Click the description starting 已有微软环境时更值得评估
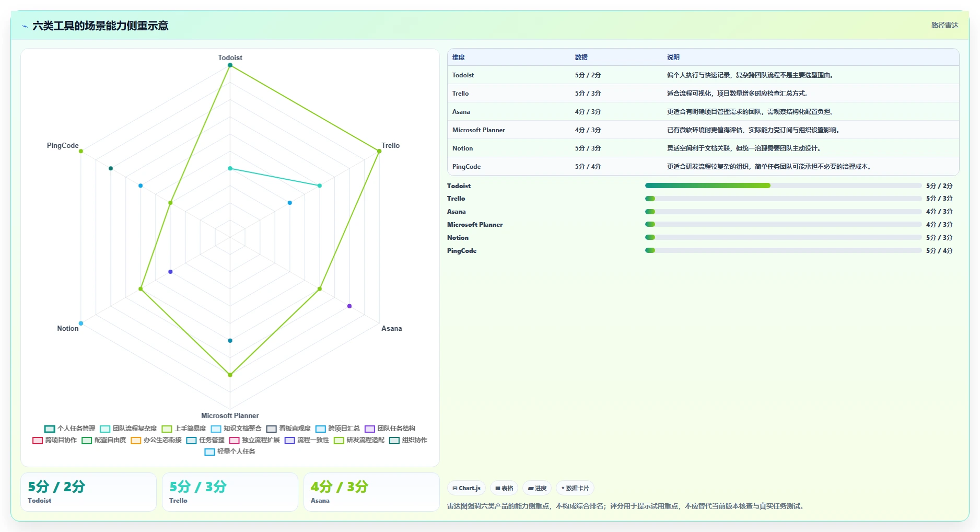The height and width of the screenshot is (532, 980). (754, 130)
